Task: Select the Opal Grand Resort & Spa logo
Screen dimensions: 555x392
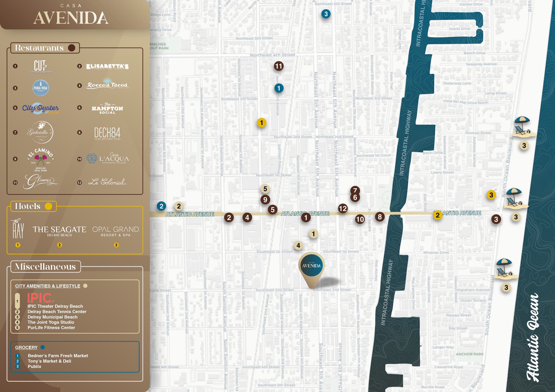Action: tap(116, 231)
